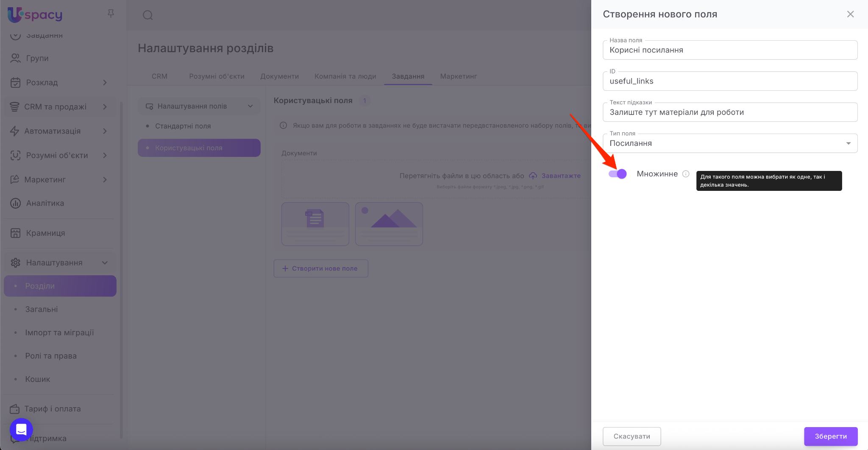Collapse the Налаштування sidebar section
868x450 pixels.
tap(105, 263)
